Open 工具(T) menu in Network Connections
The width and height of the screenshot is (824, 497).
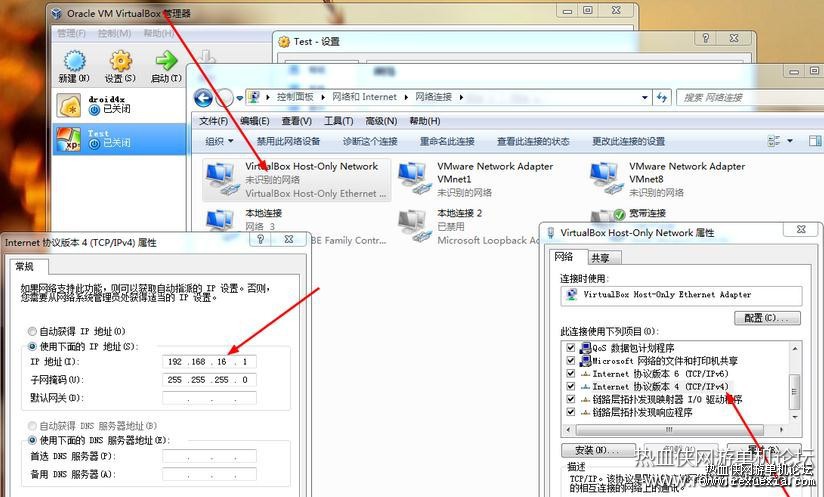coord(338,121)
